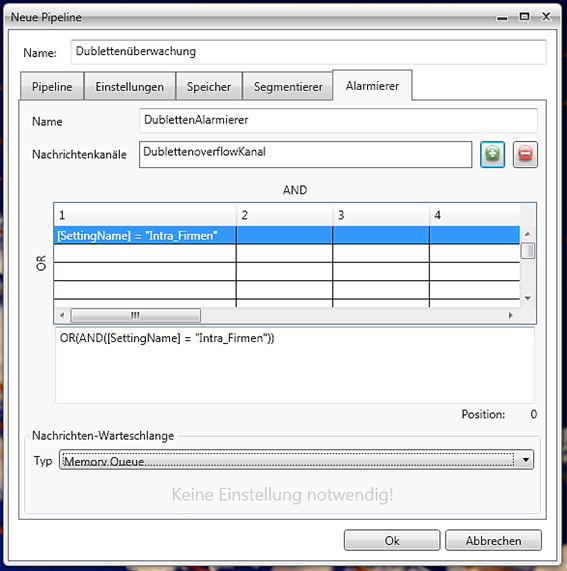567x571 pixels.
Task: Click the DublettenoverflowKanal channel field
Action: click(x=306, y=154)
